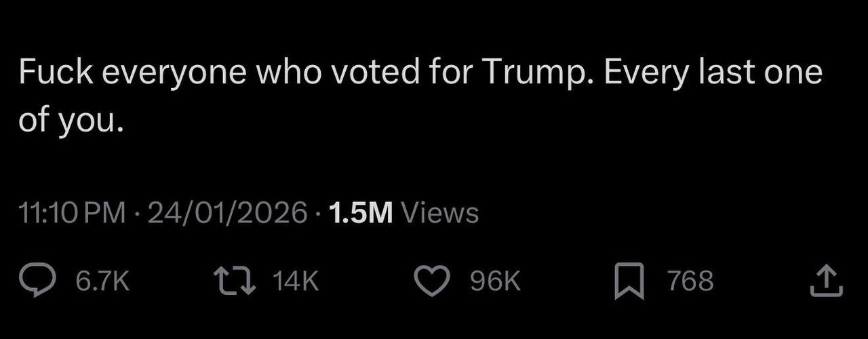Click the 24/01/2026 date
868x339 pixels.
coord(227,214)
